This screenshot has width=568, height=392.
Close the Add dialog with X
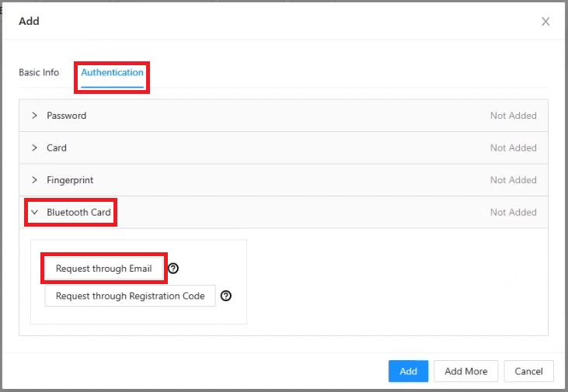[x=545, y=22]
